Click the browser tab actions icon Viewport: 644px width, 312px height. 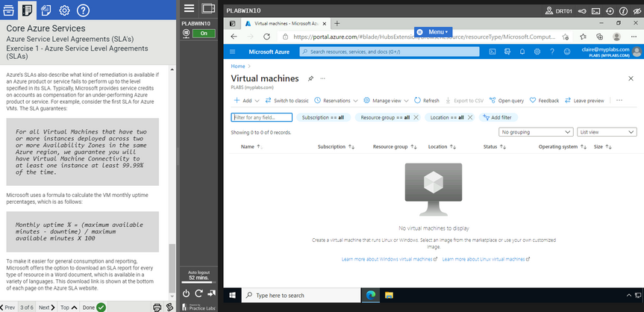pyautogui.click(x=233, y=23)
